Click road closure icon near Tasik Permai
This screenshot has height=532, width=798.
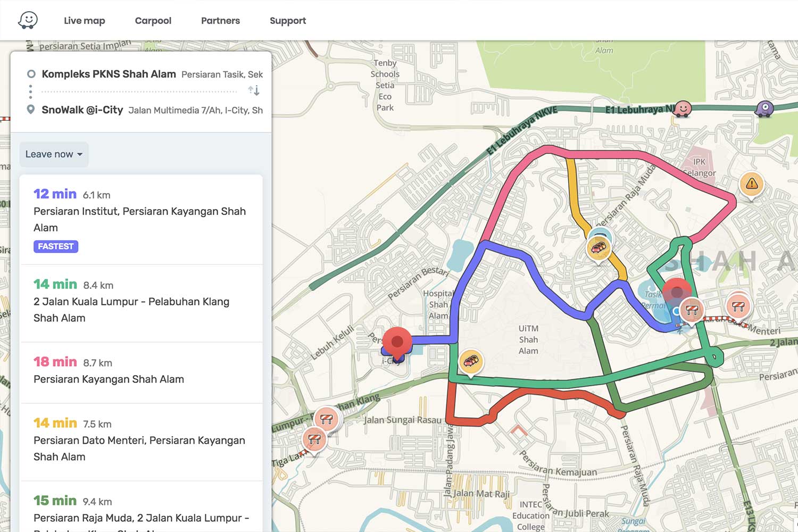point(692,309)
